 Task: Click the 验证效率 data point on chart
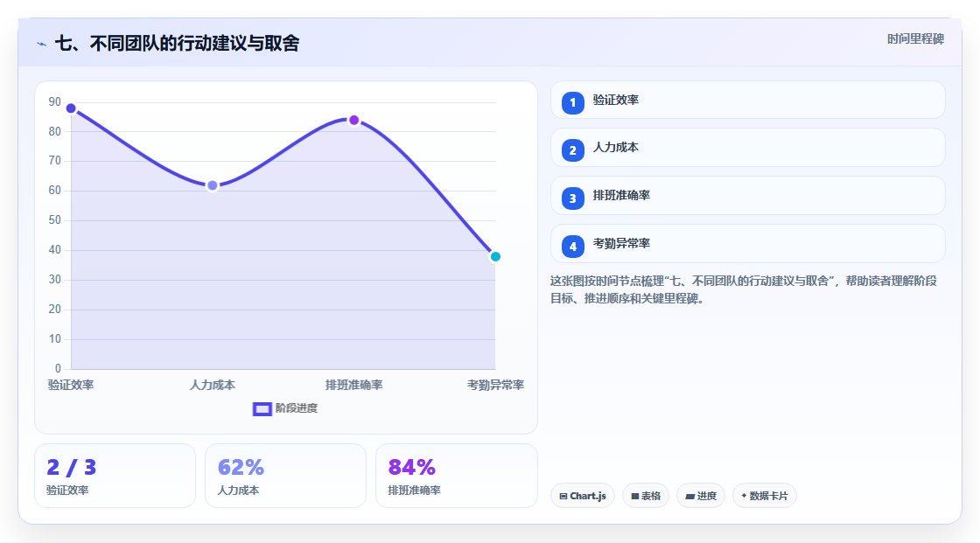pos(71,108)
